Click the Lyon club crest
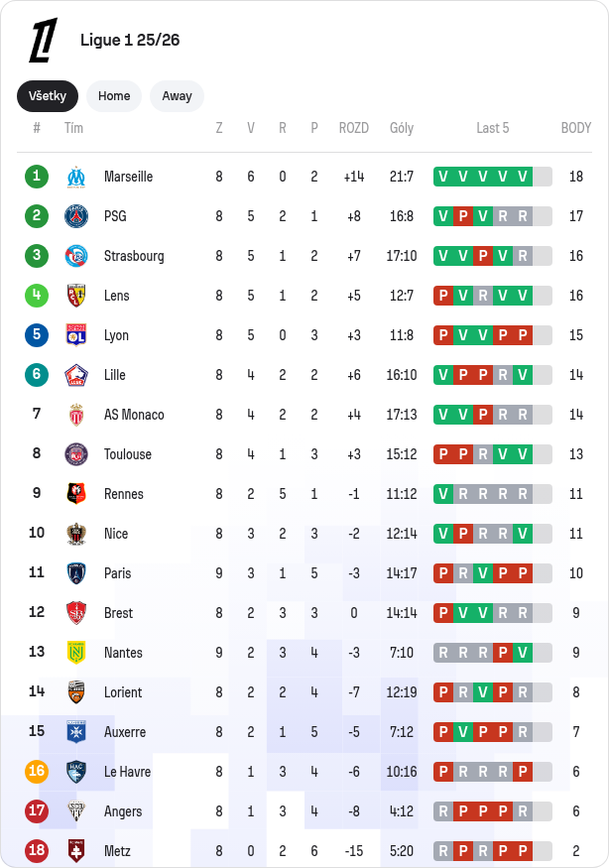This screenshot has height=868, width=609. (x=76, y=335)
